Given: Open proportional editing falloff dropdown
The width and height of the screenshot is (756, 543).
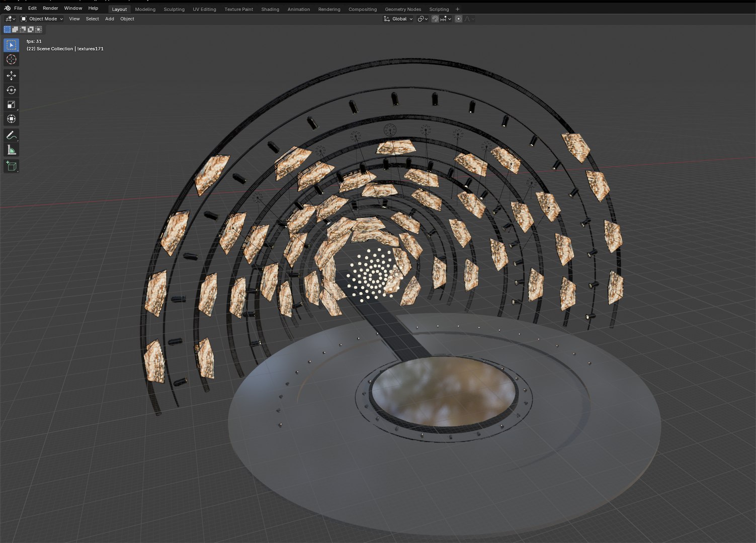Looking at the screenshot, I should coord(469,19).
